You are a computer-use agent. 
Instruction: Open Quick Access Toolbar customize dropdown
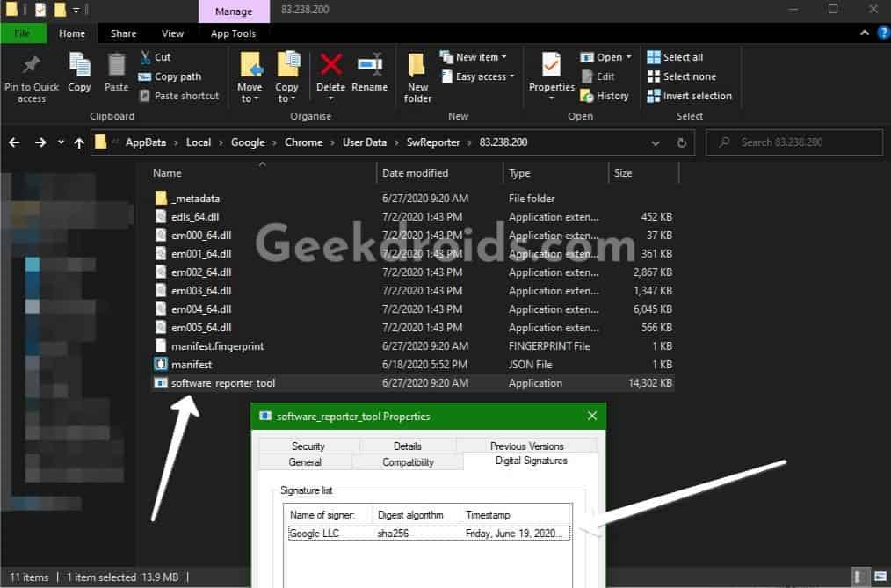[x=76, y=10]
